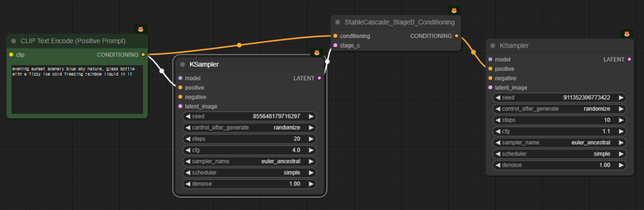Select the StableCascade_StageB_Conditioning title bar

point(396,22)
